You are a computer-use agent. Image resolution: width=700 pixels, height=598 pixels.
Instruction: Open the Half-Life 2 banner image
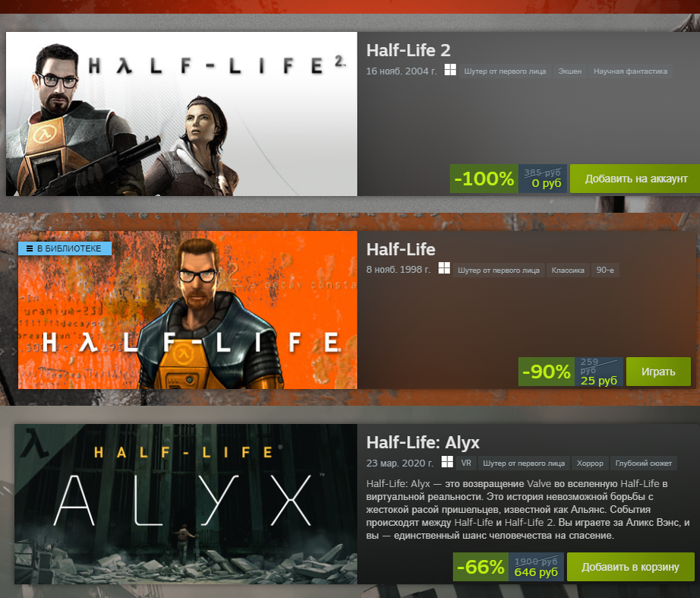click(x=181, y=114)
